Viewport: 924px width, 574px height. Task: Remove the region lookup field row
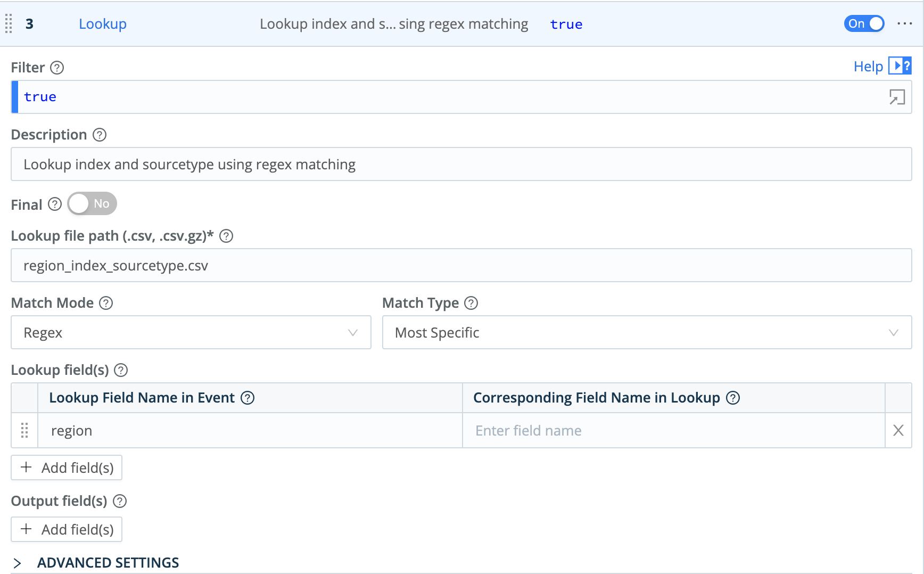(x=898, y=430)
